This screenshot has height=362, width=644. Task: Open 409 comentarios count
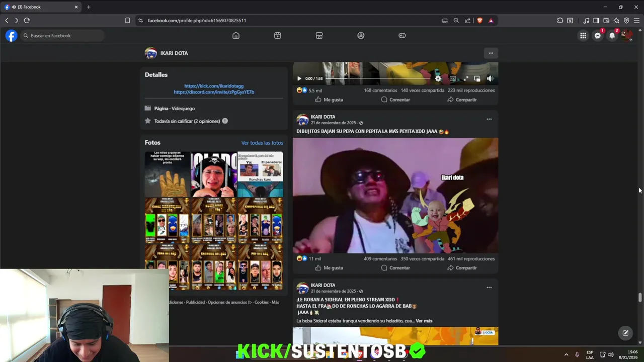pos(380,259)
